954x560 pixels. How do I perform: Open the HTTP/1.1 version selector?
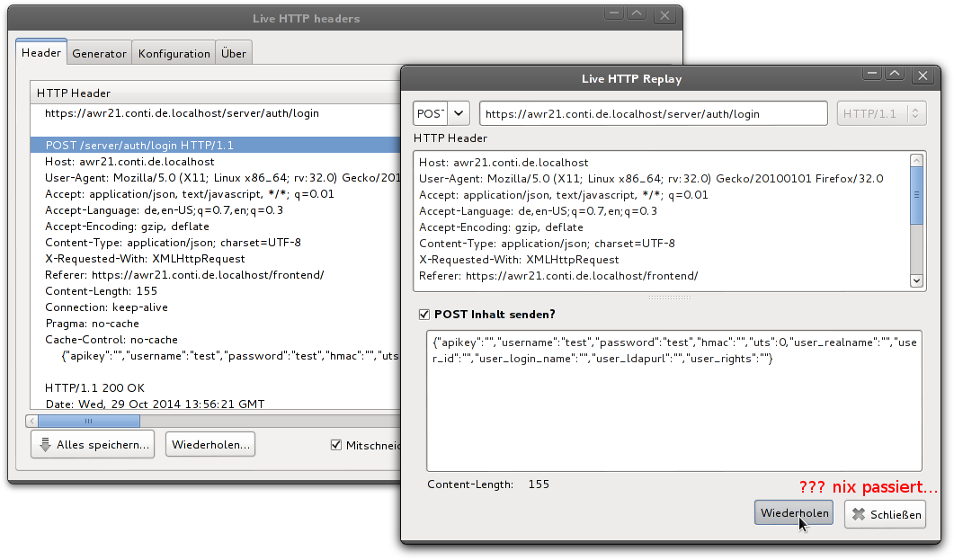[881, 113]
